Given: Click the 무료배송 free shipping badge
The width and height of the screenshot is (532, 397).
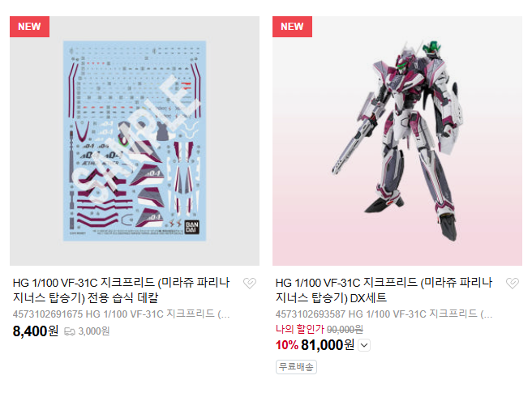Looking at the screenshot, I should 296,367.
